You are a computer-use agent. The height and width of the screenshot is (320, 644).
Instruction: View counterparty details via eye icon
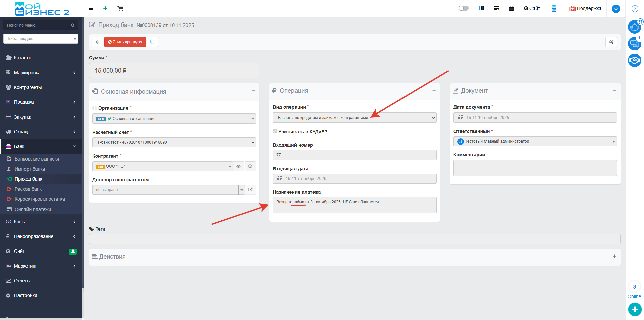(238, 166)
